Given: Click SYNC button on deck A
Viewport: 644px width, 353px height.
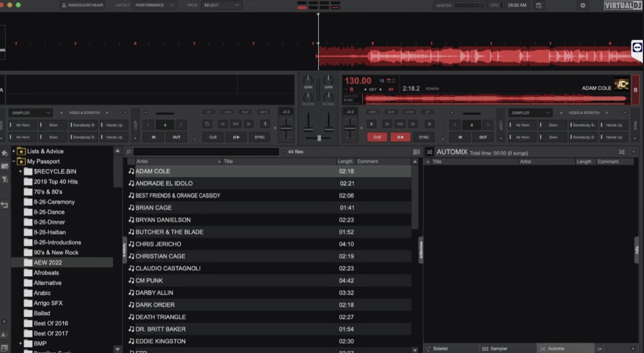Looking at the screenshot, I should tap(259, 137).
